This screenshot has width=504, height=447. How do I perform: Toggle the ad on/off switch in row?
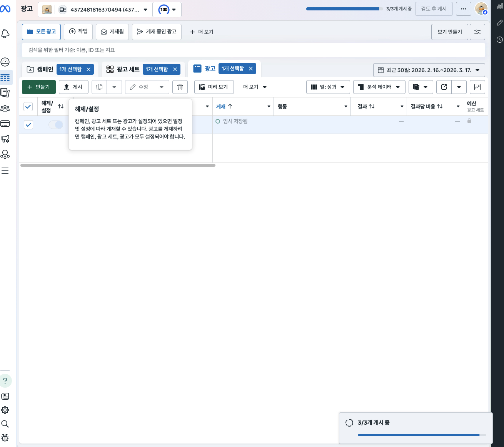click(56, 125)
